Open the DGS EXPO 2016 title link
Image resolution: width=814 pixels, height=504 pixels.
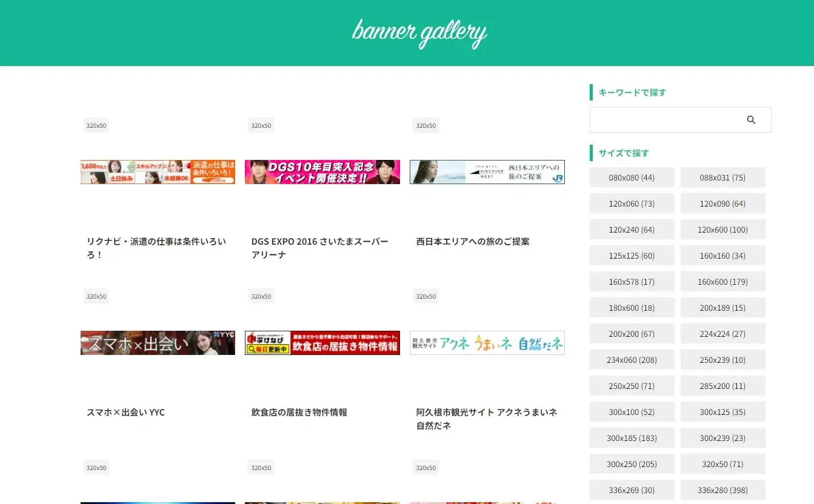coord(320,248)
